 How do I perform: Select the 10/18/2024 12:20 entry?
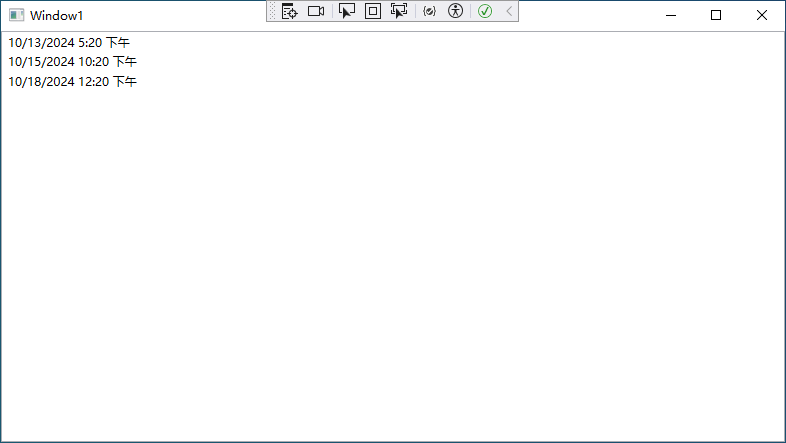[x=72, y=81]
